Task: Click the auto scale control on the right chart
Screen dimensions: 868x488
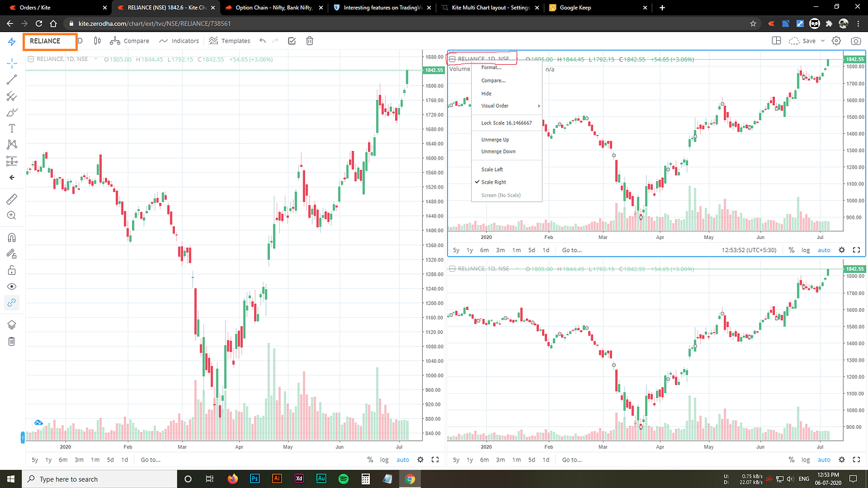Action: tap(824, 460)
